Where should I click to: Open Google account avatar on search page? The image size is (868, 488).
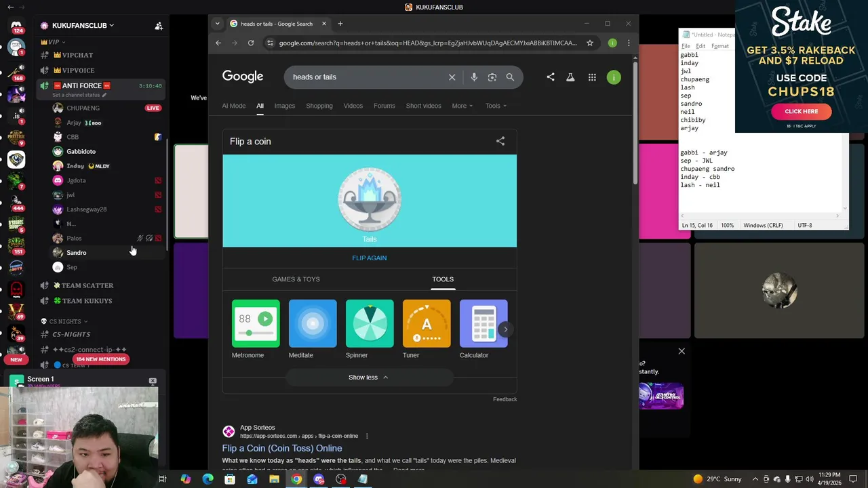pos(614,77)
